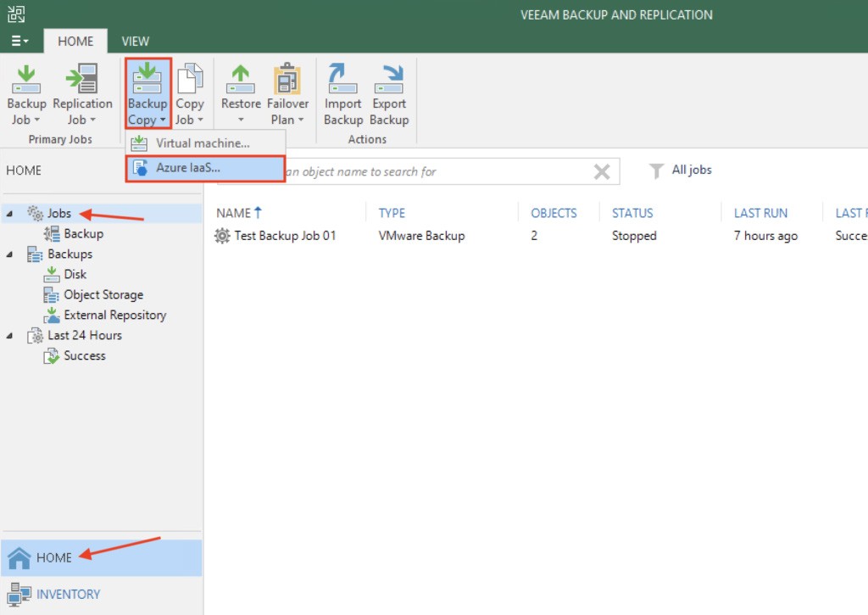Screen dimensions: 868x615
Task: Open the Backup Copy dropdown arrow
Action: 163,120
